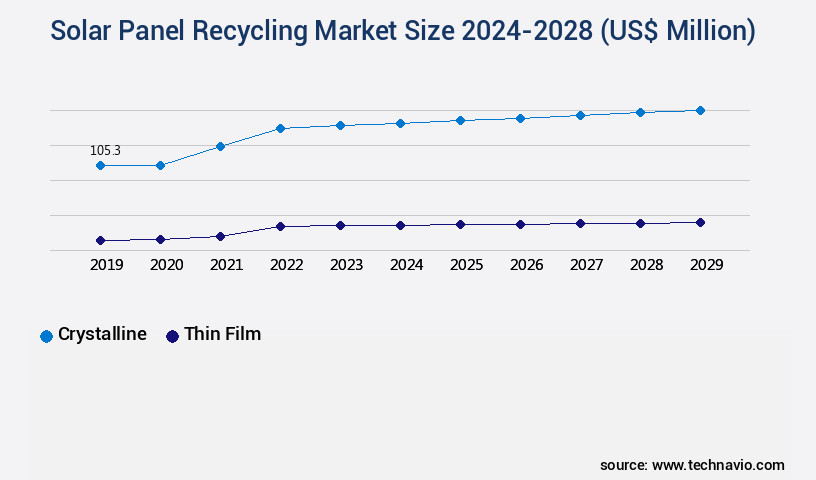Click the 105.3 data value label
This screenshot has height=480, width=816.
tap(105, 151)
